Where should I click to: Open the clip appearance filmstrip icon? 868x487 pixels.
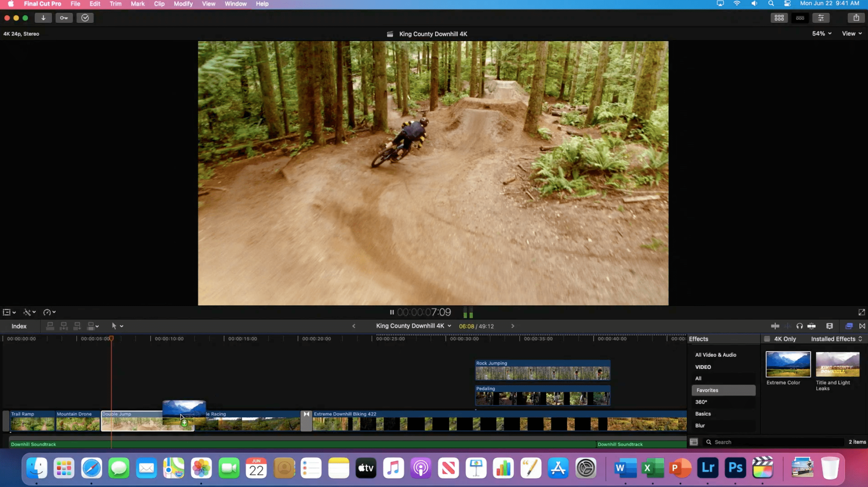[x=830, y=326]
